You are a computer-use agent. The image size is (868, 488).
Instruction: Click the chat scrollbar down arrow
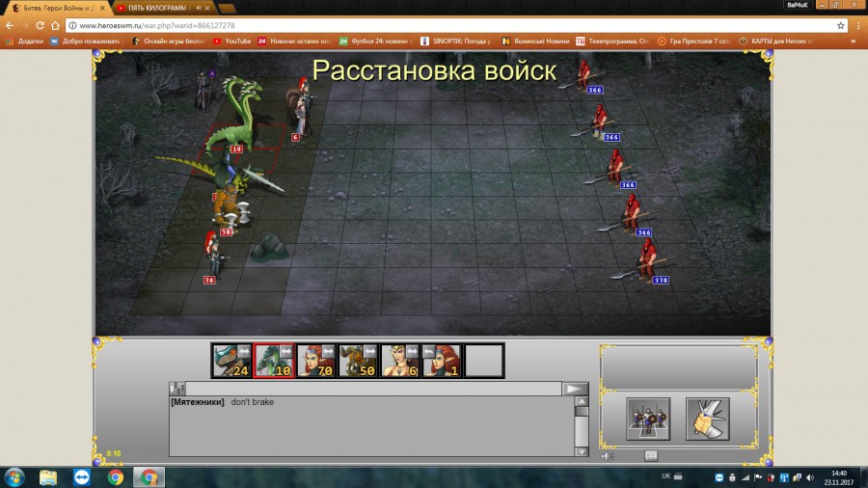pyautogui.click(x=582, y=451)
